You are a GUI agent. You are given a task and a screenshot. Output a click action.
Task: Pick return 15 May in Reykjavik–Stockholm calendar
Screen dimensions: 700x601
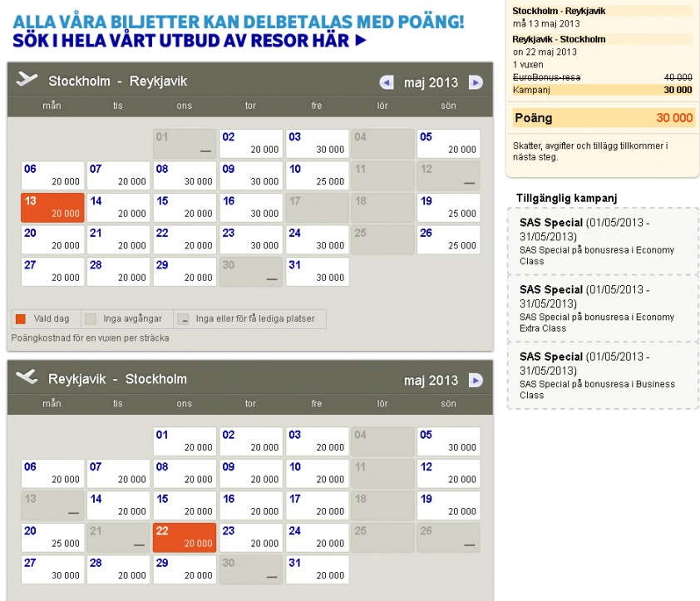[x=185, y=505]
